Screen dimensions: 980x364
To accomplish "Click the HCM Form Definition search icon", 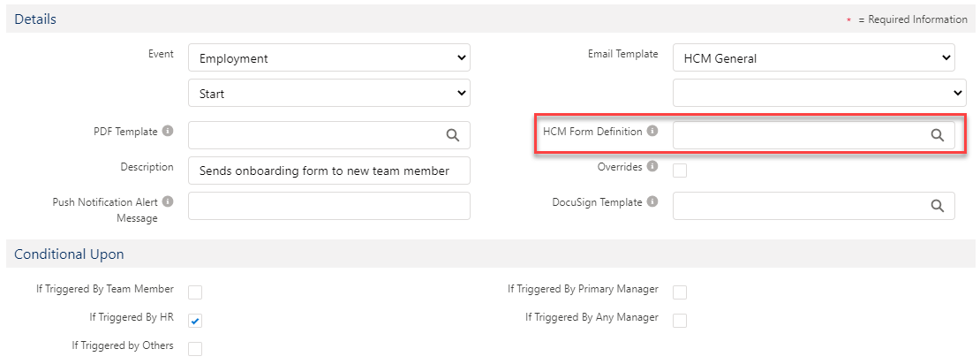I will [x=937, y=135].
